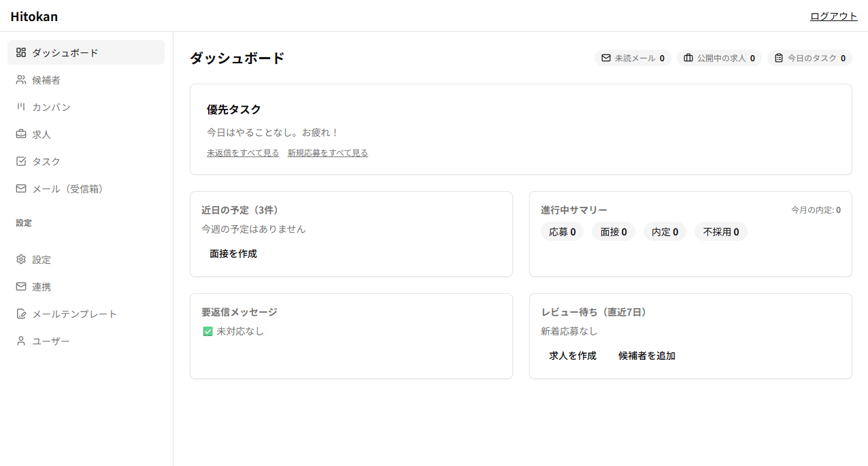The image size is (868, 466).
Task: Click the 設定 gear icon under 設定 section
Action: [x=22, y=259]
